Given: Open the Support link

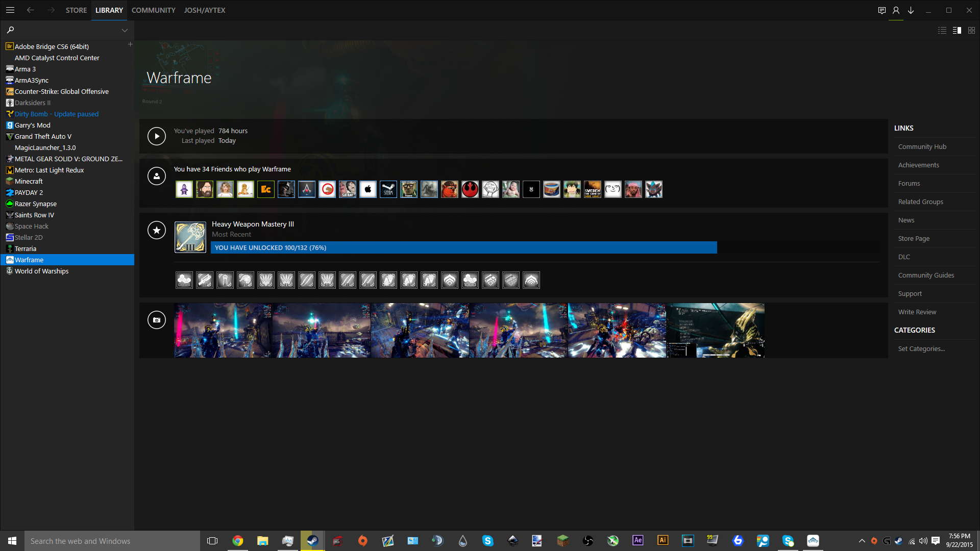Looking at the screenshot, I should (x=910, y=293).
